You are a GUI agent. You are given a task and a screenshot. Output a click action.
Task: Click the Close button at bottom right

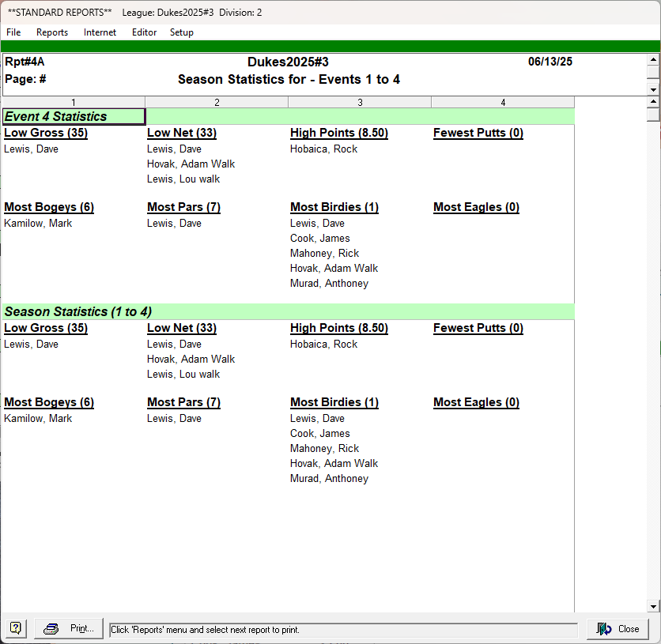click(618, 629)
